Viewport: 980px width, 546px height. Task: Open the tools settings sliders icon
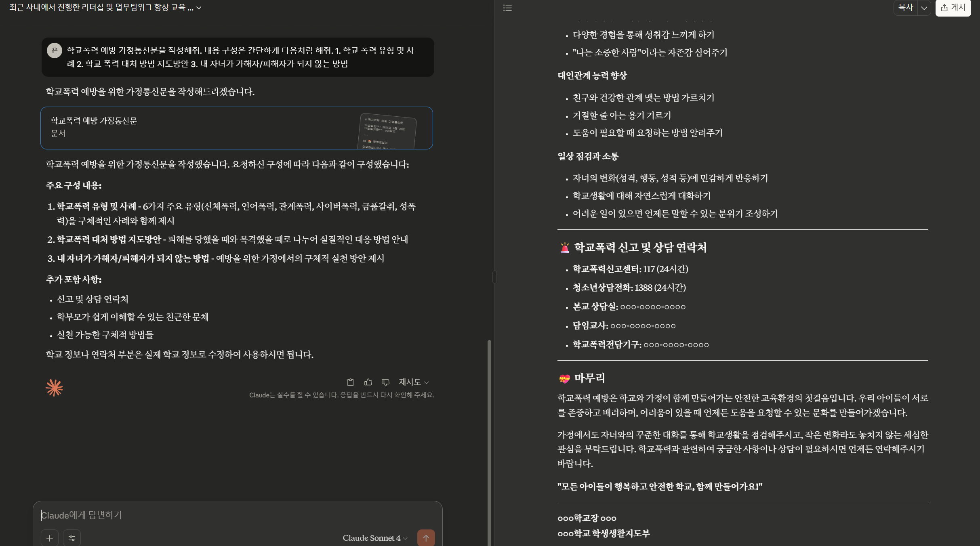pos(72,538)
